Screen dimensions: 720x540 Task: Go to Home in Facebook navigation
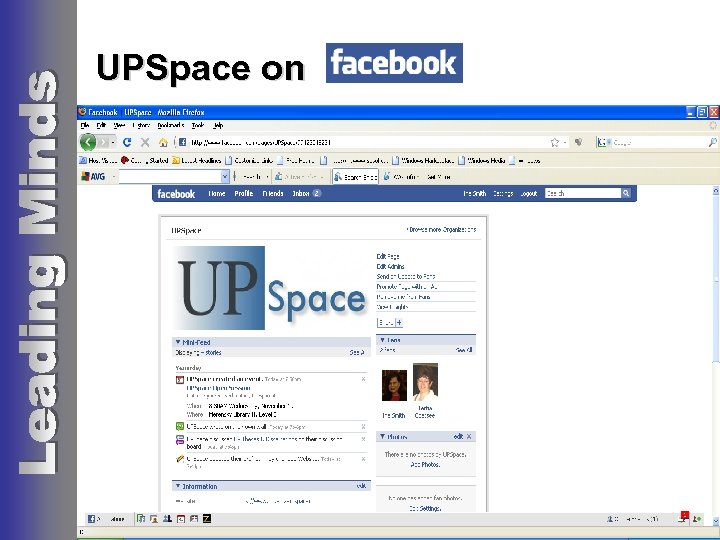click(x=217, y=194)
